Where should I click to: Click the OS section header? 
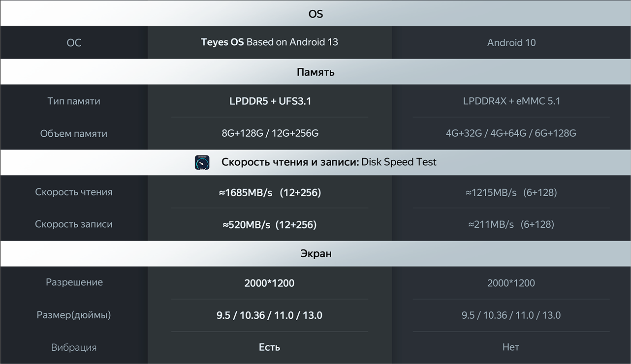tap(315, 14)
